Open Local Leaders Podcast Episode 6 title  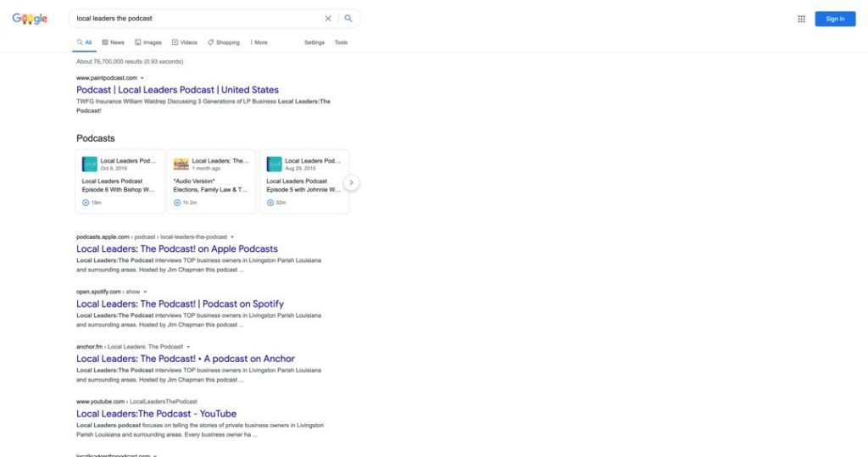[118, 186]
